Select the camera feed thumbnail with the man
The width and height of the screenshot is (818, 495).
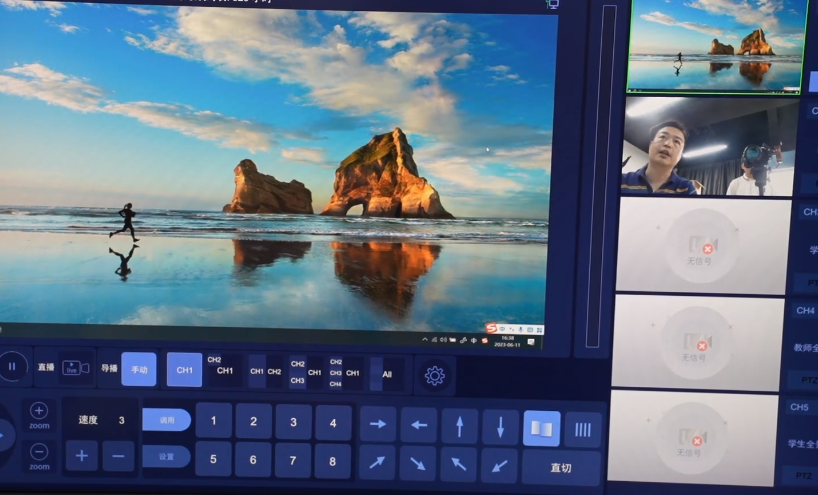pos(709,146)
